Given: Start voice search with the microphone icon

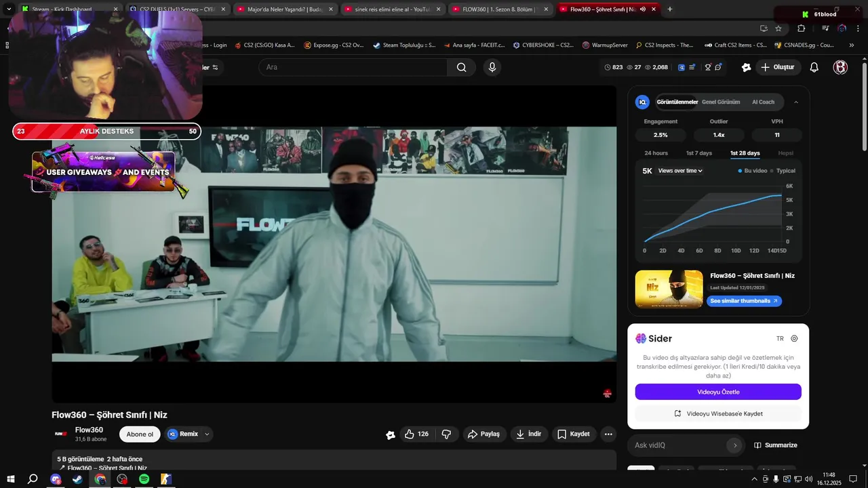Looking at the screenshot, I should 492,67.
